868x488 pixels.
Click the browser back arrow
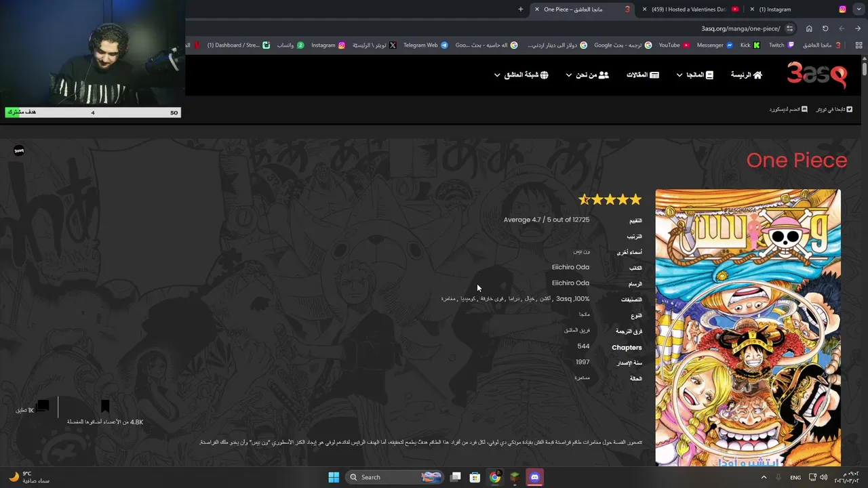click(842, 28)
